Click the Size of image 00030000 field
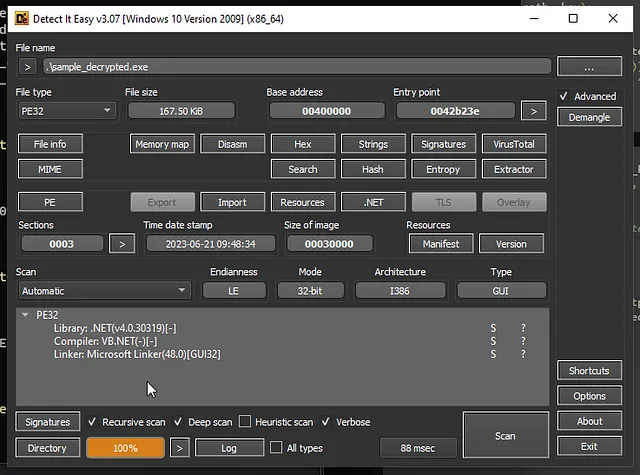The width and height of the screenshot is (640, 475). coord(329,244)
